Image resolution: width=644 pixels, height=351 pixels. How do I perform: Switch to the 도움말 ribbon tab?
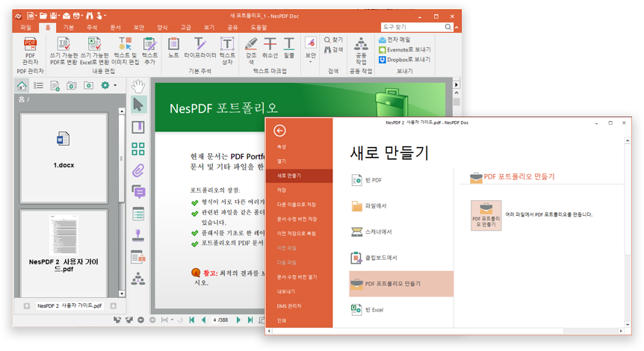(x=258, y=28)
